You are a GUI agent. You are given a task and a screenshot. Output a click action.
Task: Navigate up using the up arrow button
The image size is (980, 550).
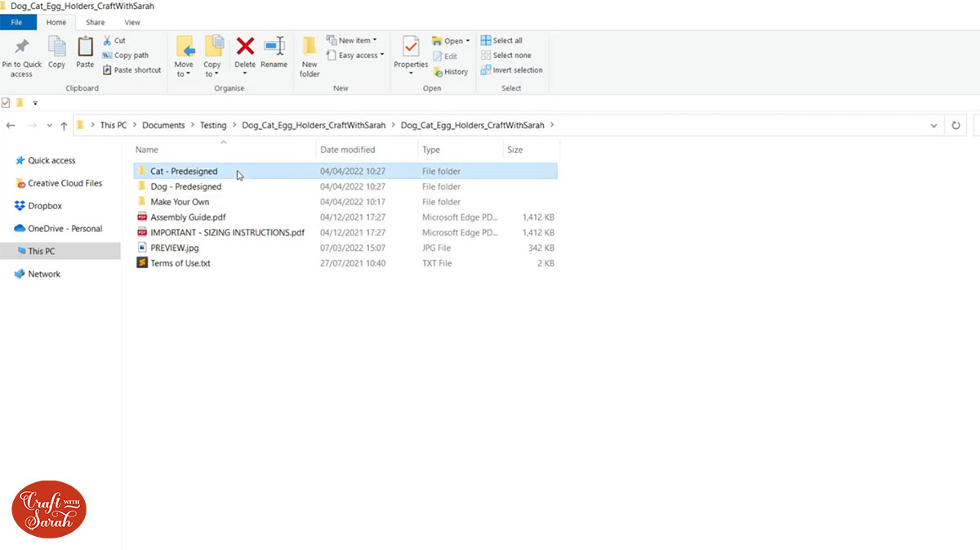(x=64, y=125)
